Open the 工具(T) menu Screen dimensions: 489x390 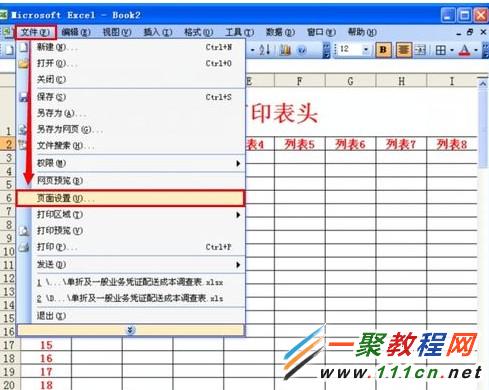coord(239,32)
